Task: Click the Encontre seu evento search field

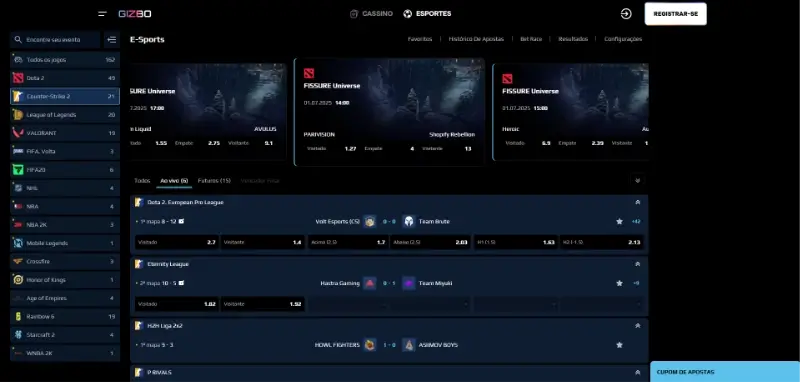Action: (55, 39)
